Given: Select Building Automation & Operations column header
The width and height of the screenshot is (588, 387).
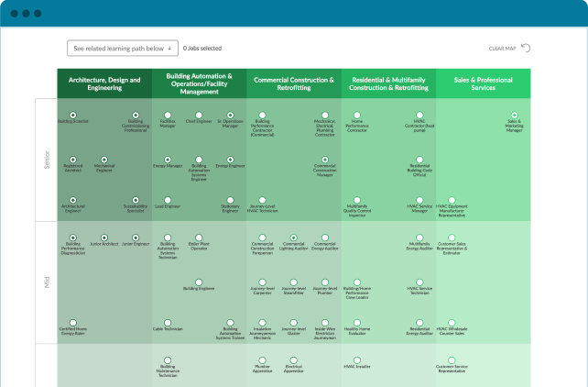Looking at the screenshot, I should click(x=199, y=83).
